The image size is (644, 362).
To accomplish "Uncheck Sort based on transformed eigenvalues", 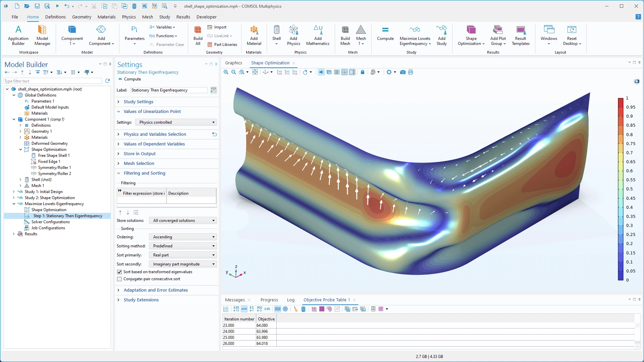I will pos(119,272).
